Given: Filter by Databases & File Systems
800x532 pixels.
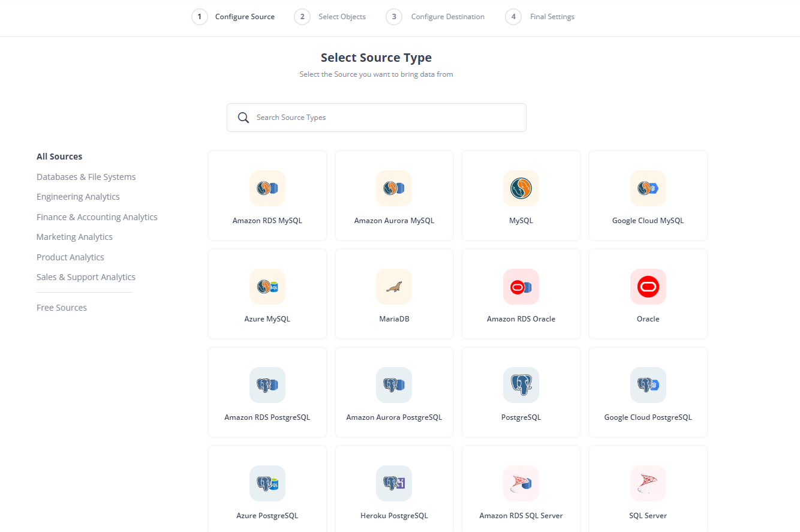Looking at the screenshot, I should (86, 177).
